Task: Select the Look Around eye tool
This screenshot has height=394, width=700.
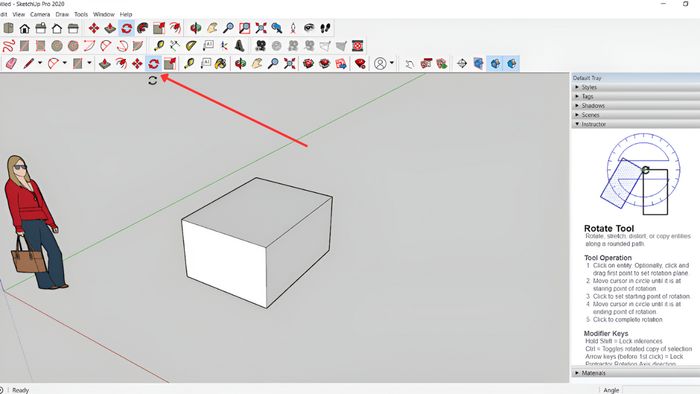Action: (x=309, y=28)
